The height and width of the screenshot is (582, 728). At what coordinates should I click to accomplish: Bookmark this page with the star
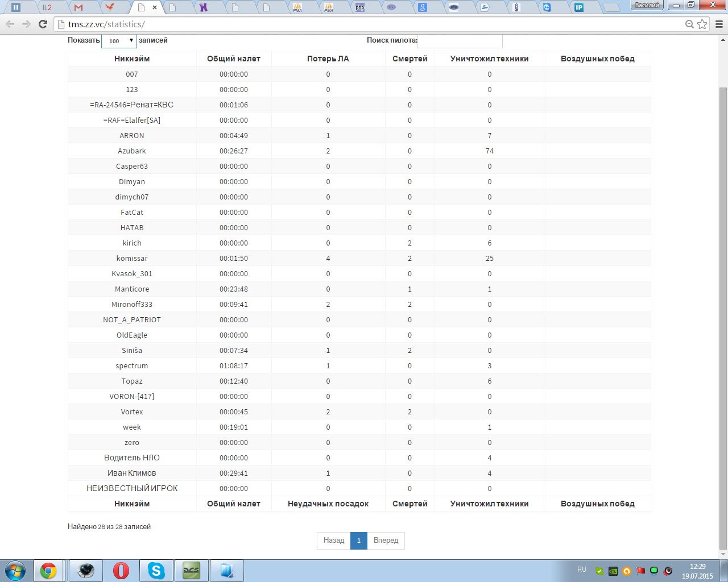coord(702,24)
